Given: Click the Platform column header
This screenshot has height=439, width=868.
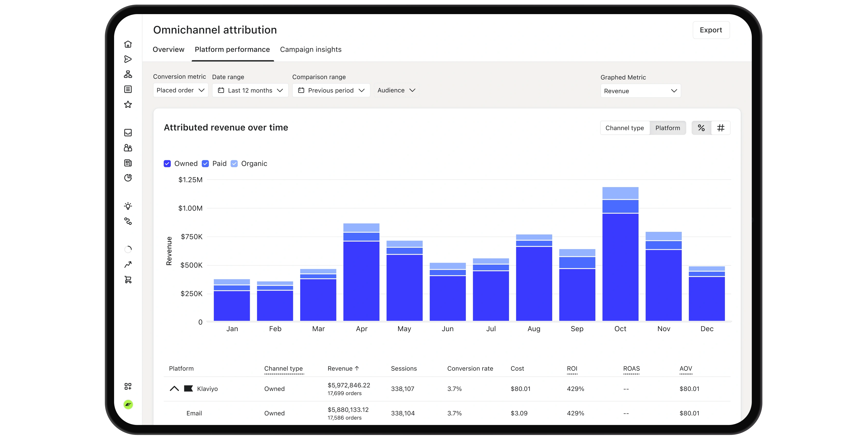Looking at the screenshot, I should coord(181,368).
